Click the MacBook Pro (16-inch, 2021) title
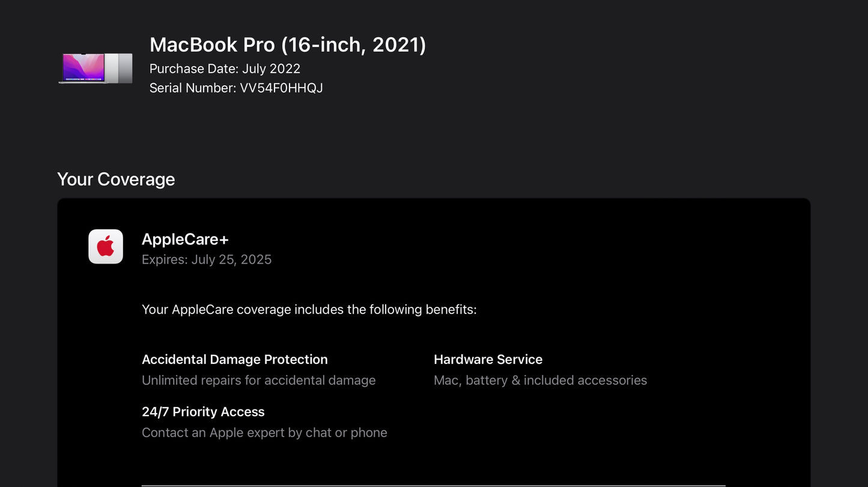The image size is (868, 487). (x=288, y=44)
